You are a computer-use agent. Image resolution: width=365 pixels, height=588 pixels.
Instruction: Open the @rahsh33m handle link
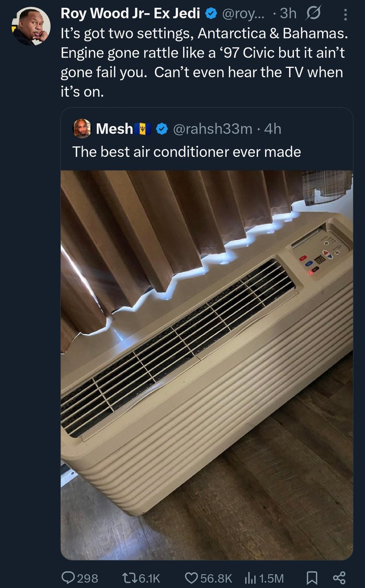click(213, 129)
